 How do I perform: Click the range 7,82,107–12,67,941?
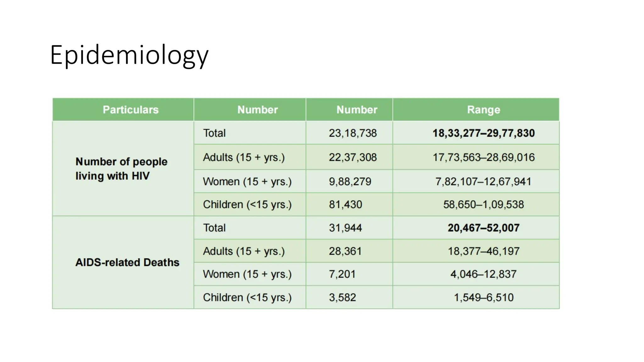484,181
